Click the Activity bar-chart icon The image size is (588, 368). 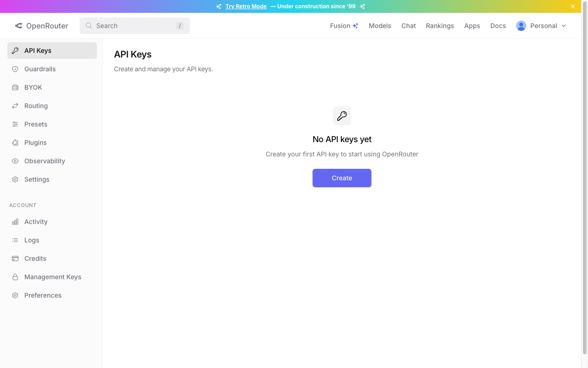pyautogui.click(x=15, y=222)
